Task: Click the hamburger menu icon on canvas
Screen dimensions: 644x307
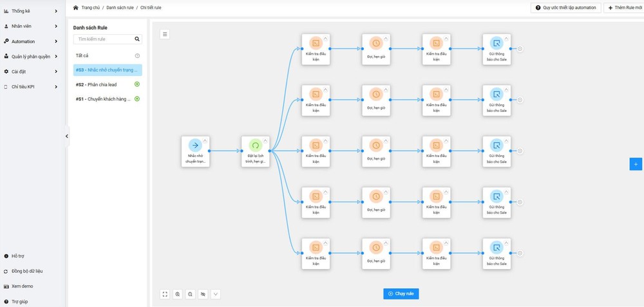Action: pyautogui.click(x=165, y=34)
